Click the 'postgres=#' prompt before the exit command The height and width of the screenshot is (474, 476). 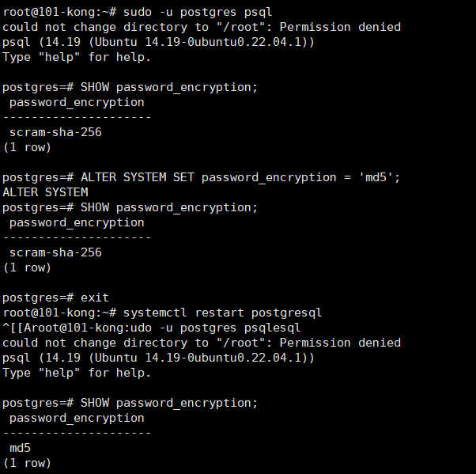click(38, 298)
